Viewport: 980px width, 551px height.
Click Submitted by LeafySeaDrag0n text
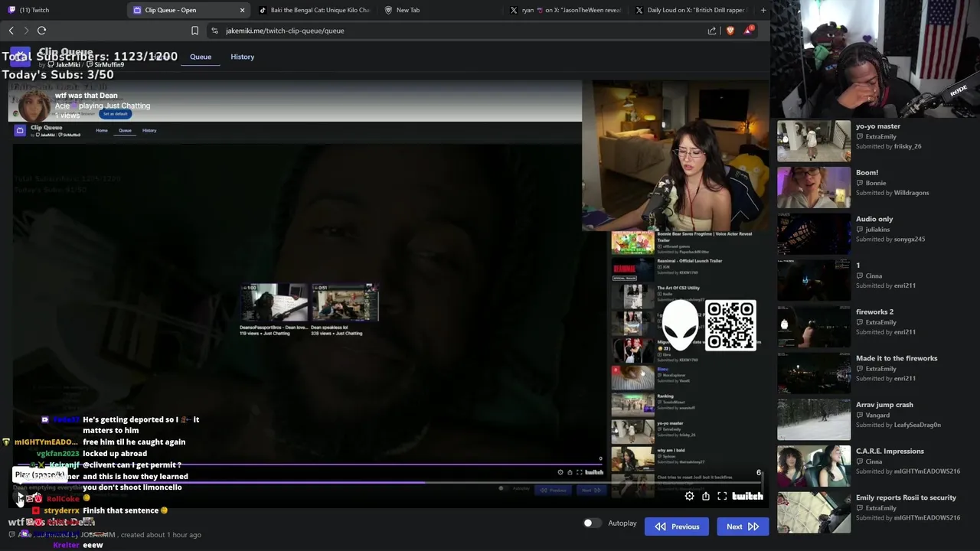point(898,425)
